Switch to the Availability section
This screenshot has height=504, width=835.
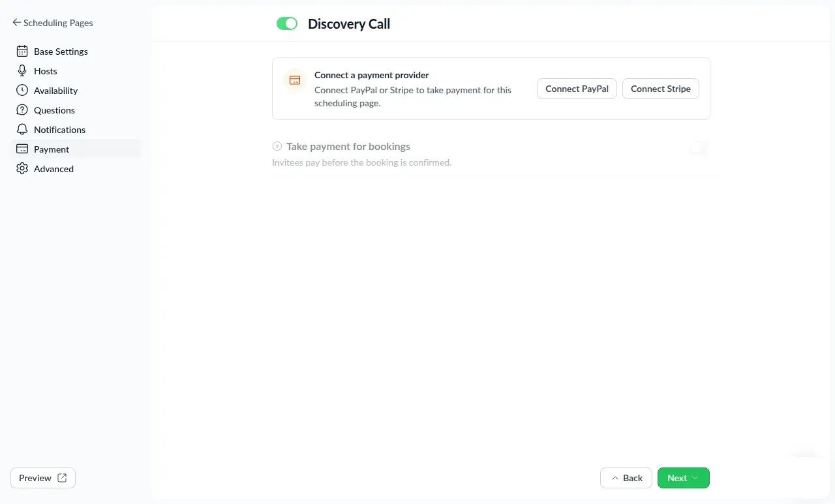[76, 90]
